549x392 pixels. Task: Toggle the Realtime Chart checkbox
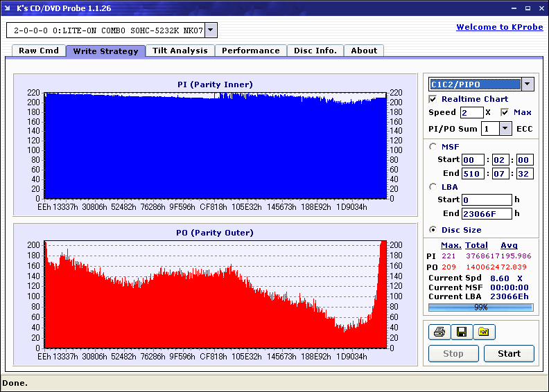(x=433, y=99)
